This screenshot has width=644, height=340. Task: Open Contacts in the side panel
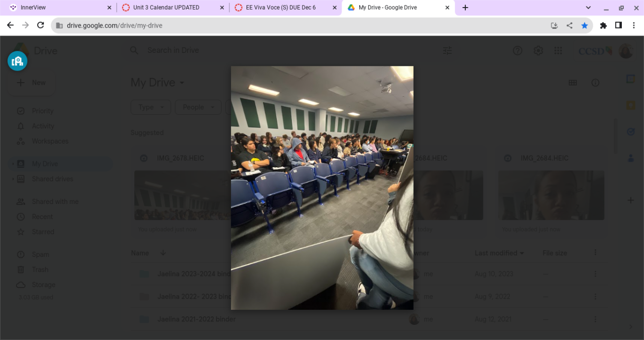[x=630, y=158]
